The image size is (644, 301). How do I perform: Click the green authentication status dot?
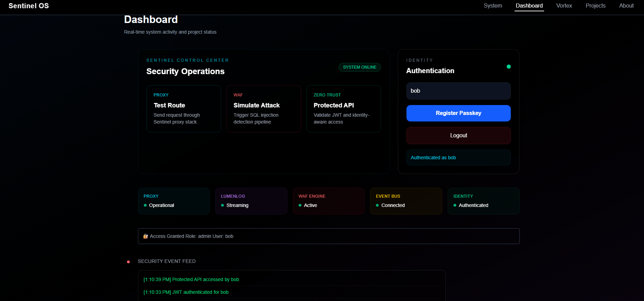509,67
